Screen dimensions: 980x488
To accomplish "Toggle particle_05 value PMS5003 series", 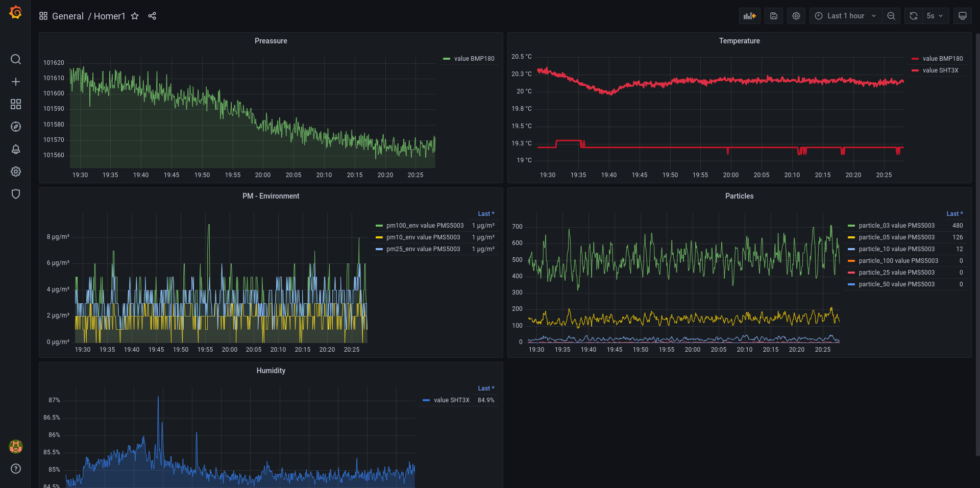I will 897,237.
